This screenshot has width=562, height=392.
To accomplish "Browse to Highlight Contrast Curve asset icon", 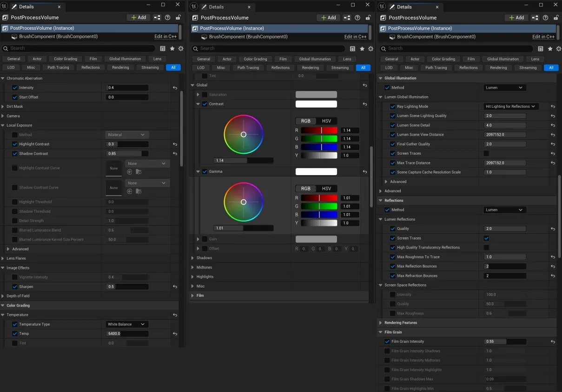I will coord(139,172).
